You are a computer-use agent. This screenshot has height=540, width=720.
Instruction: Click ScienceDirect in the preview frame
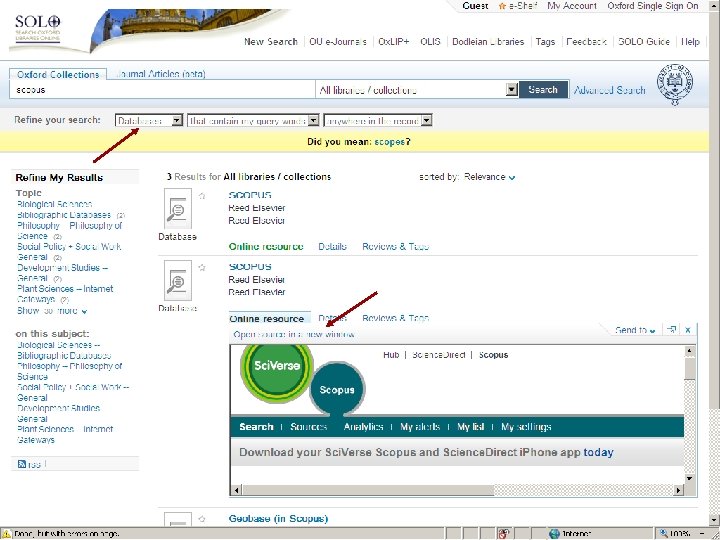point(439,355)
